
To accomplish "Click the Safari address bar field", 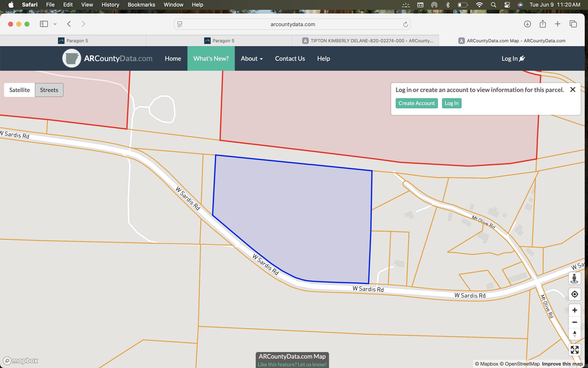I will pos(292,24).
